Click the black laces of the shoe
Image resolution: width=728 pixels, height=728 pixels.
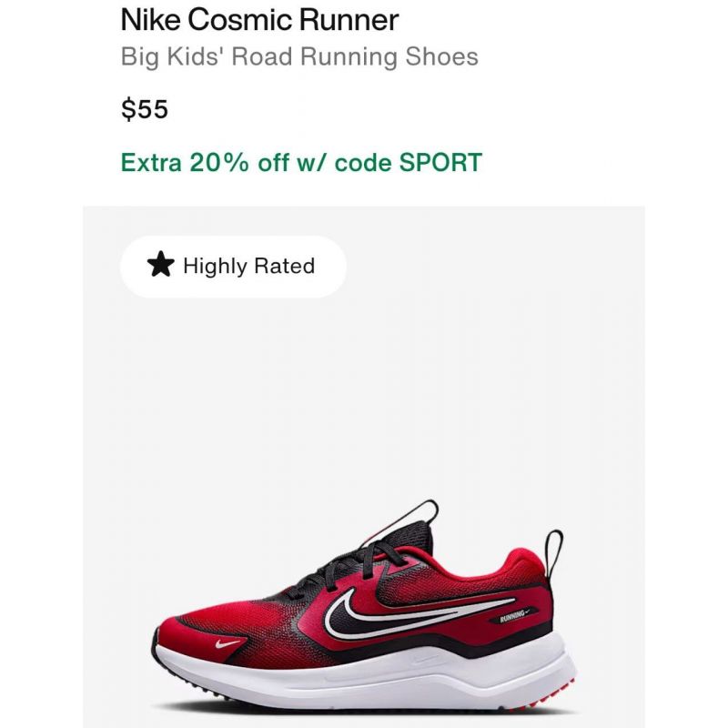click(x=353, y=565)
